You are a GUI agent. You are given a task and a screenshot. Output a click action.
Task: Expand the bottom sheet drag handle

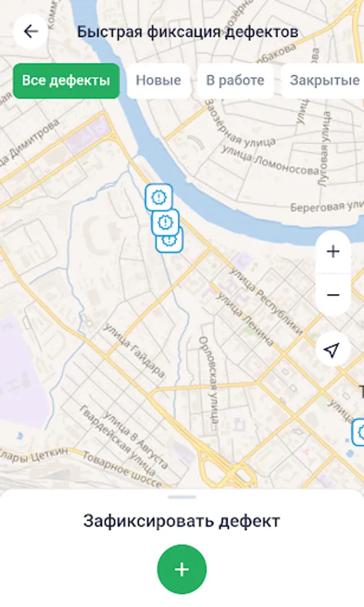click(x=182, y=497)
